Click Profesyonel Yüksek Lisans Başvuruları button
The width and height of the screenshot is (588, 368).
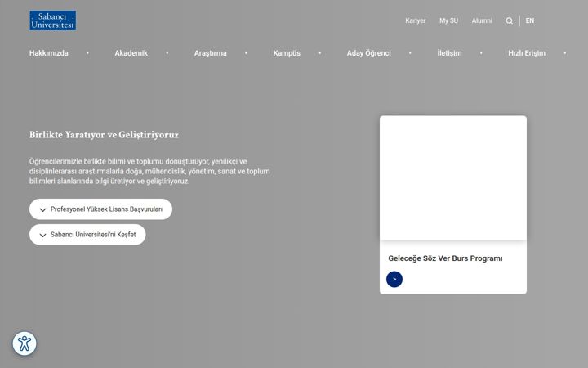pos(100,209)
